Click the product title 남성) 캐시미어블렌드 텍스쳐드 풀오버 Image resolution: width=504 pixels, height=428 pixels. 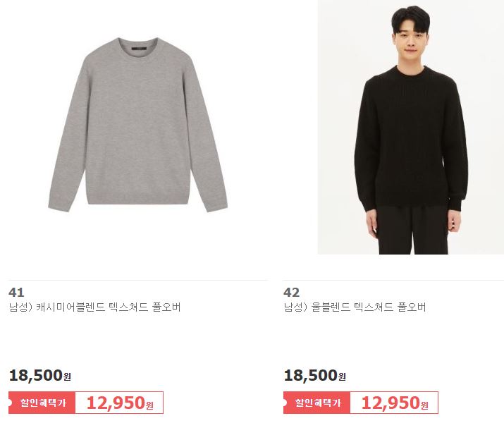[95, 307]
